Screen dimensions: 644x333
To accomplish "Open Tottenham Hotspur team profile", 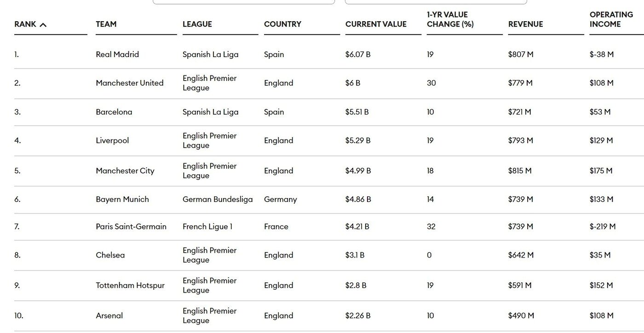I will [130, 285].
